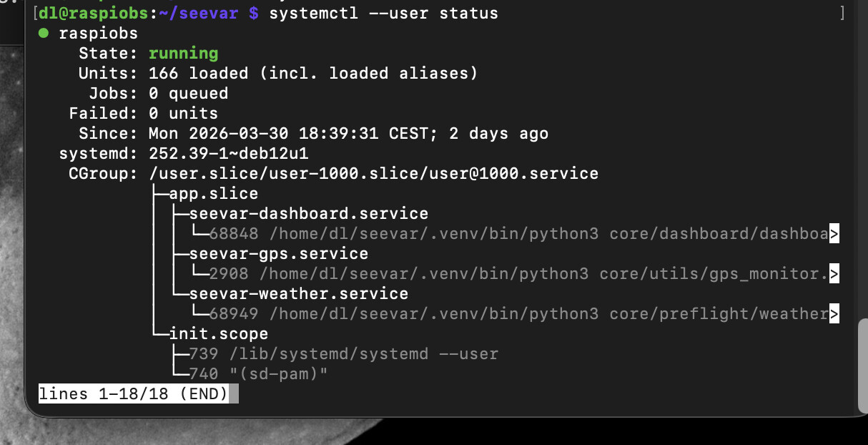The image size is (868, 445).
Task: Select the app.slice tree node
Action: pyautogui.click(x=213, y=194)
